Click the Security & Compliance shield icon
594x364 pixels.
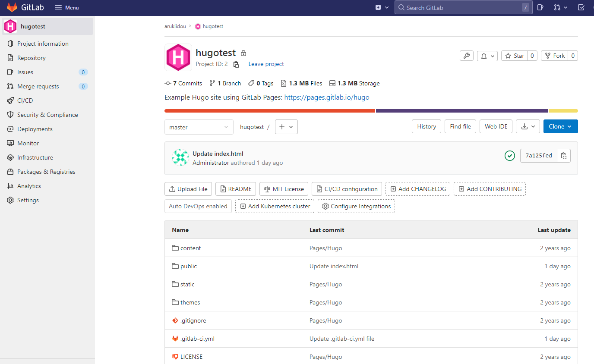click(10, 115)
